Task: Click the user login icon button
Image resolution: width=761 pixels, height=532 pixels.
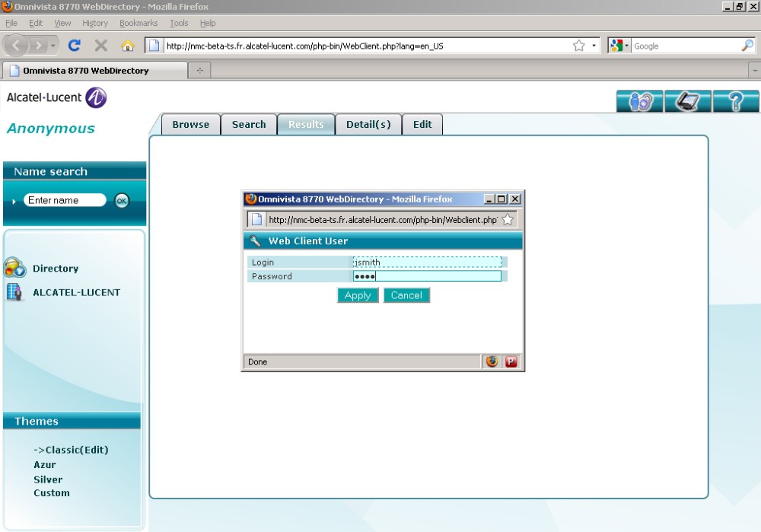Action: tap(640, 101)
